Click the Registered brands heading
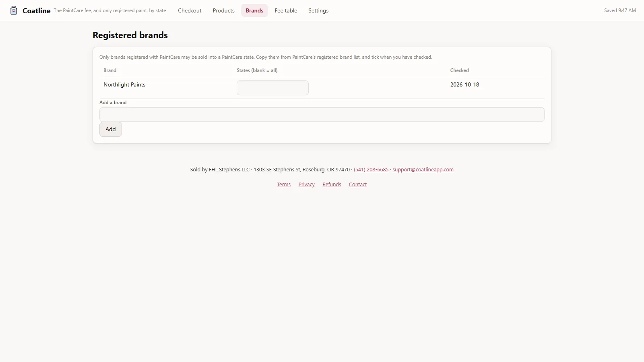The width and height of the screenshot is (644, 362). 130,35
